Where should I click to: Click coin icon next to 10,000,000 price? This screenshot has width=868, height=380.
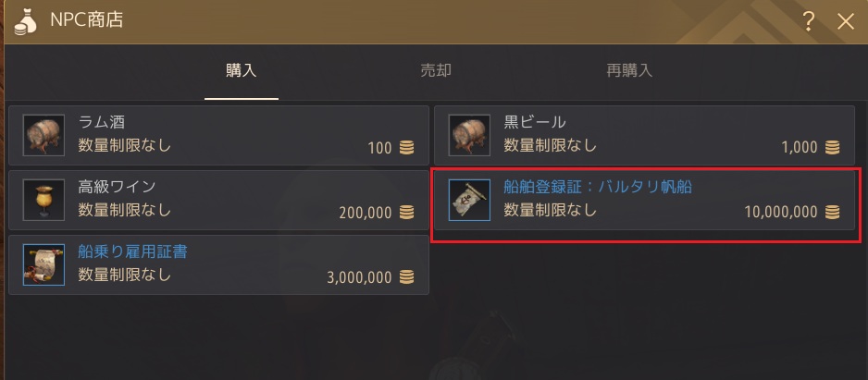coord(833,212)
